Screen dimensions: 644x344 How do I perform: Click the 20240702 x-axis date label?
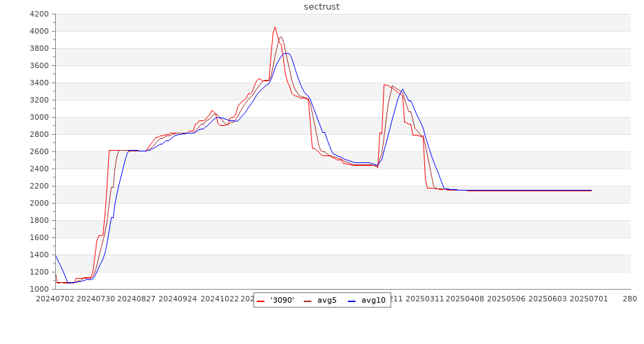point(55,299)
